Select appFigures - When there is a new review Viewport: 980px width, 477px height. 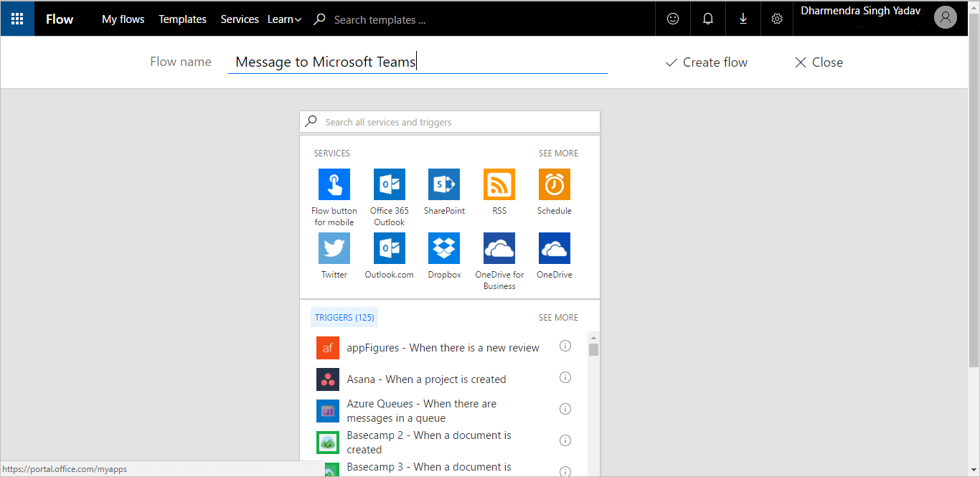point(443,348)
